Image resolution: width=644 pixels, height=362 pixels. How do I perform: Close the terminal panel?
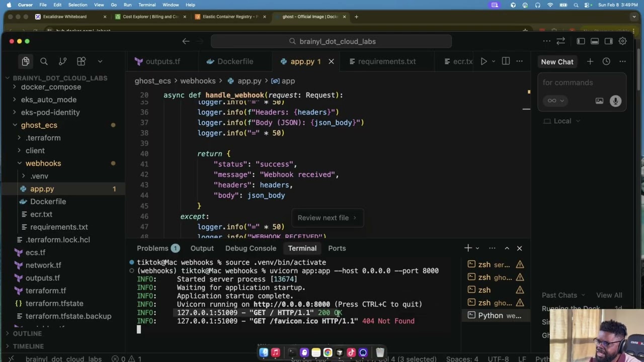pos(519,248)
